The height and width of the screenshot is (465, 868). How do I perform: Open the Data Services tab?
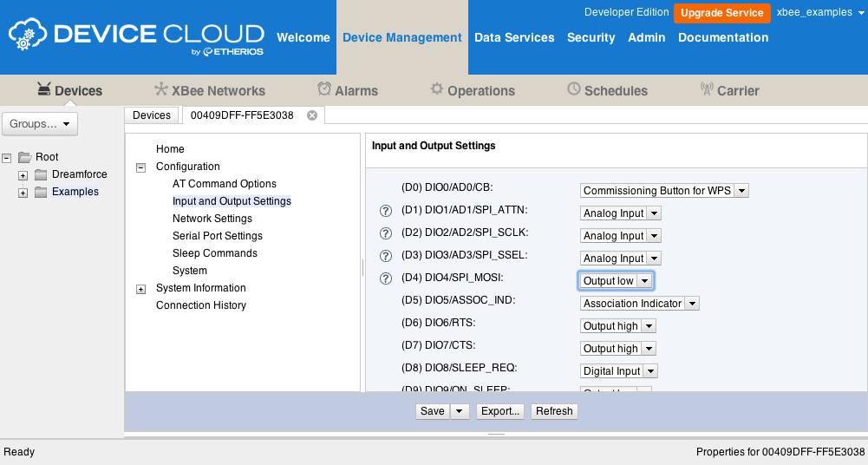(514, 37)
